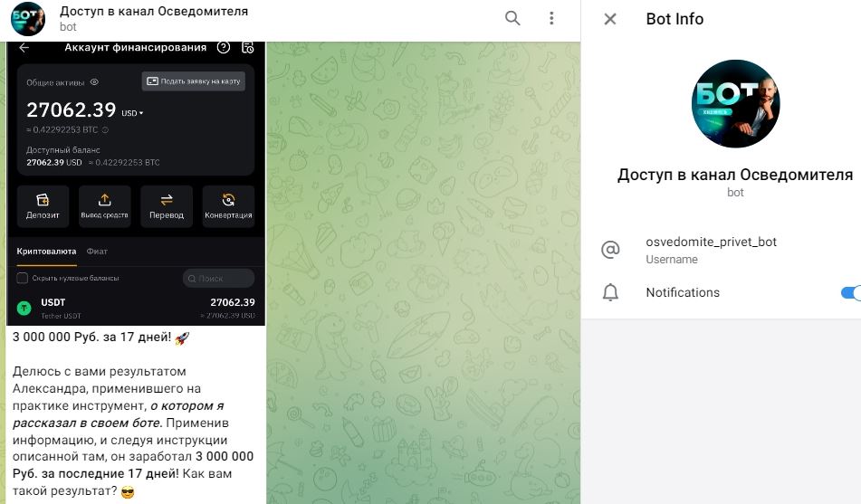Click the osvedomite_privet_bot username
The height and width of the screenshot is (504, 861).
(x=711, y=242)
